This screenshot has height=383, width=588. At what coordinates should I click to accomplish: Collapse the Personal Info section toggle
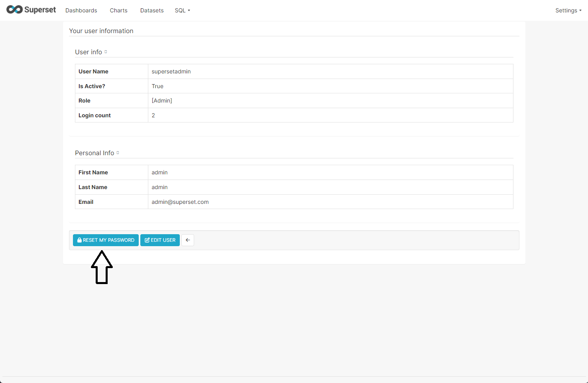(118, 153)
